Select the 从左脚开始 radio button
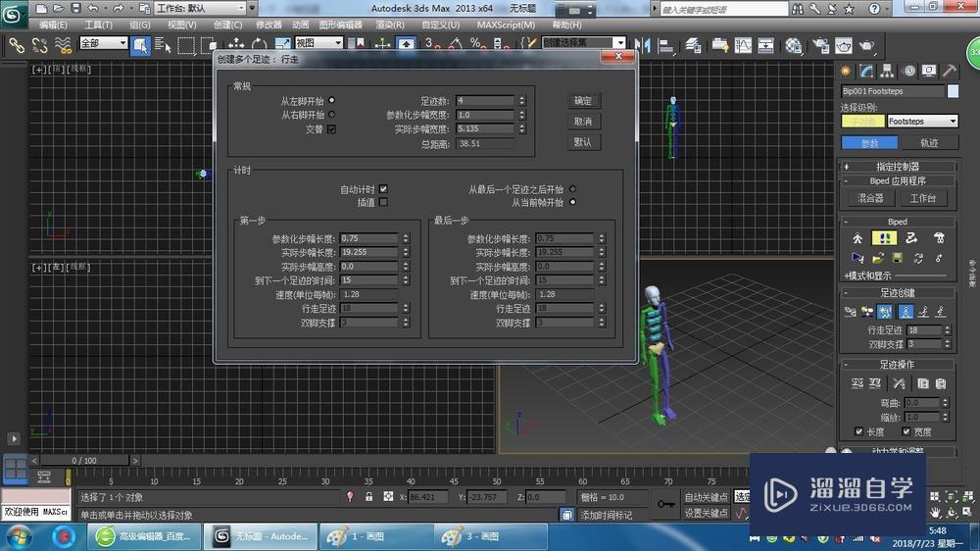The height and width of the screenshot is (551, 980). pos(331,100)
